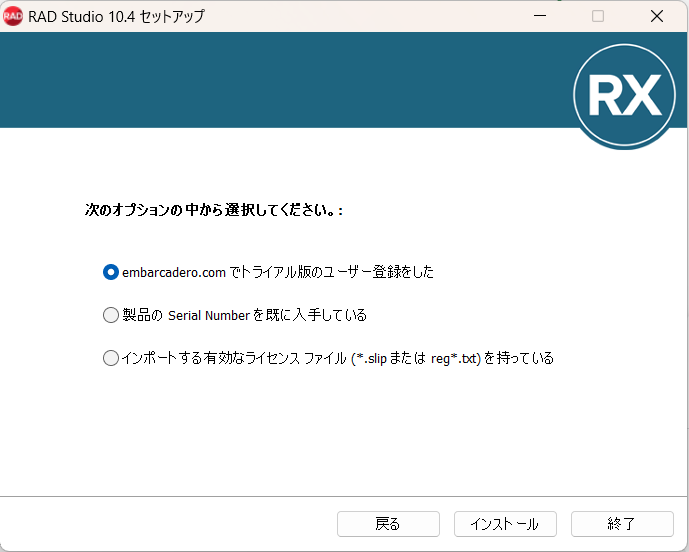Image resolution: width=689 pixels, height=552 pixels.
Task: Click the 終了 (Exit) button
Action: (622, 524)
